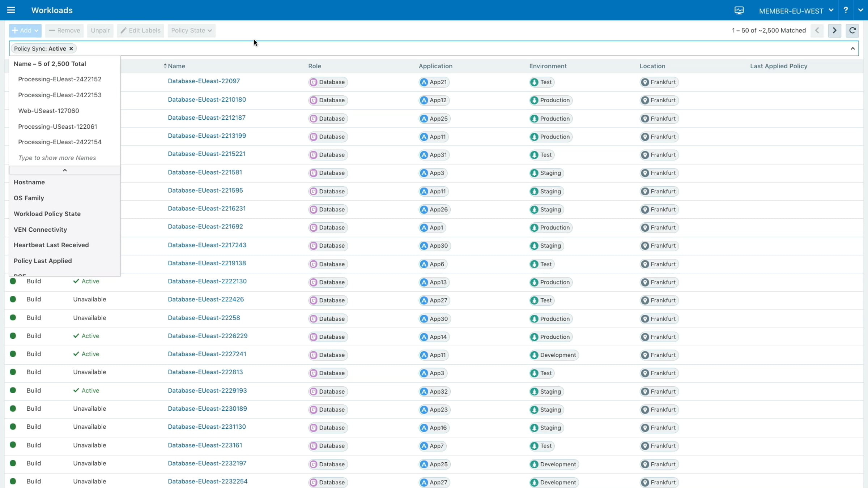This screenshot has width=868, height=488.
Task: Open the hamburger navigation menu
Action: click(11, 10)
